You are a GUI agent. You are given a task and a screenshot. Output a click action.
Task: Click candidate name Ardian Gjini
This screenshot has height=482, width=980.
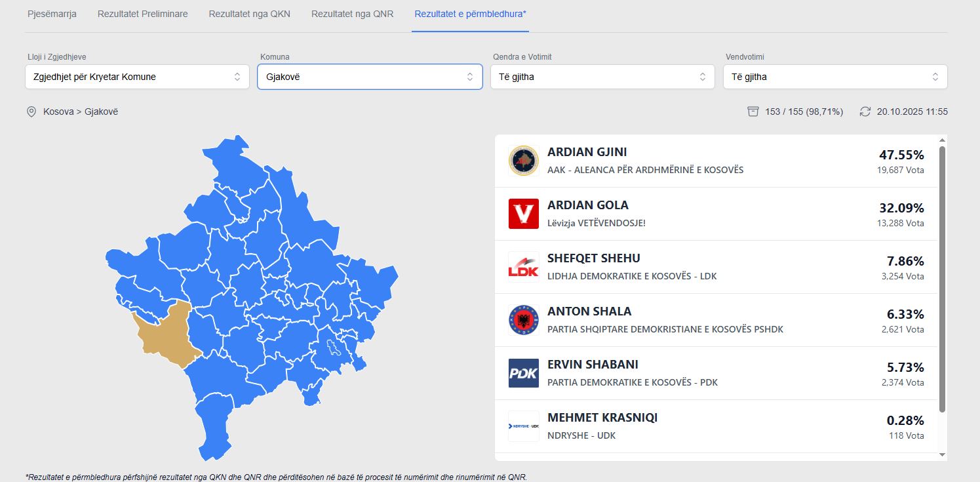click(x=587, y=151)
